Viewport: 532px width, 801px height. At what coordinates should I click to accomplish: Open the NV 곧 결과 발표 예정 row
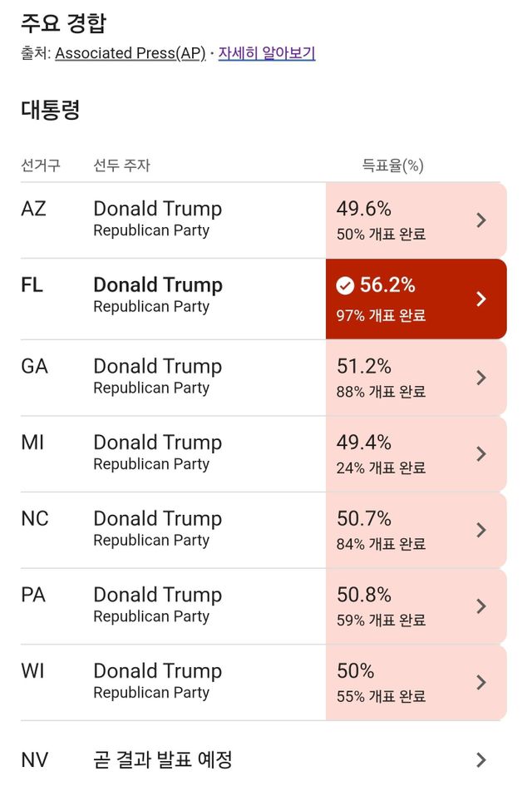tap(163, 759)
